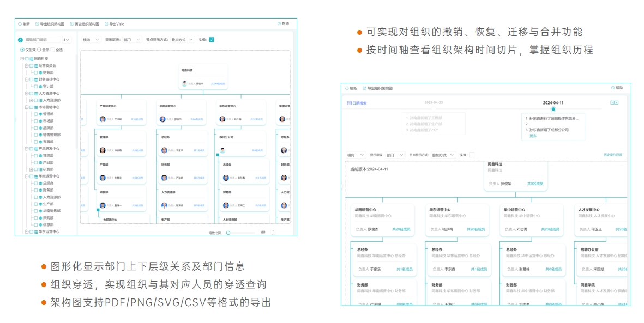The image size is (644, 323).
Task: Click 刷新 in the timeline panel
Action: click(351, 88)
